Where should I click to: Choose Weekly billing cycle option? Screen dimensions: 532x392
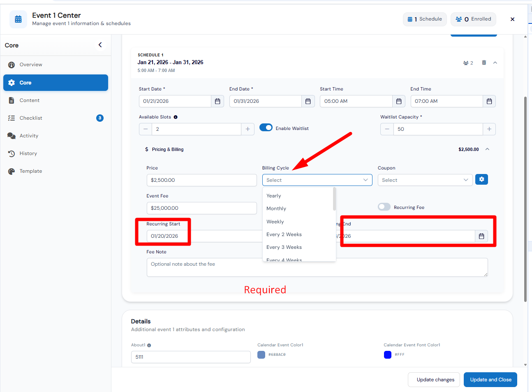pos(298,222)
